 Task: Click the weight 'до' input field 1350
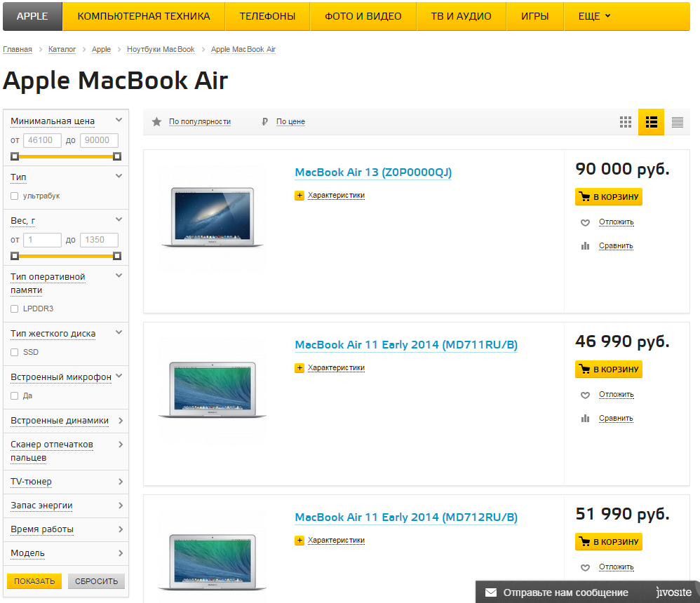coord(99,240)
